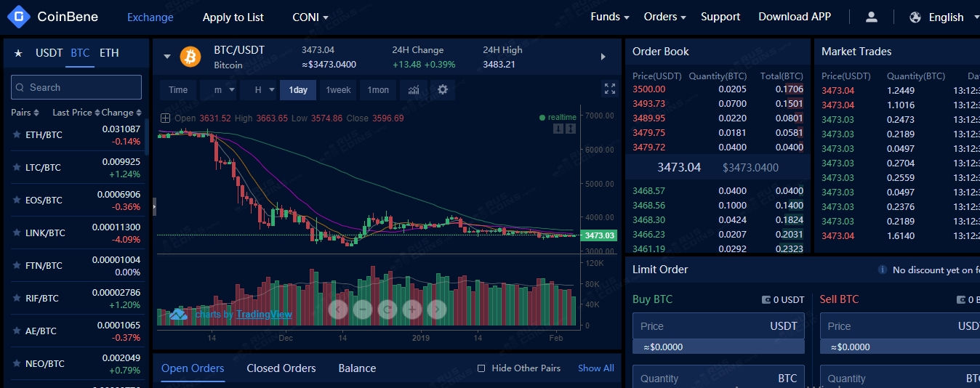Open the user account icon

click(x=872, y=17)
